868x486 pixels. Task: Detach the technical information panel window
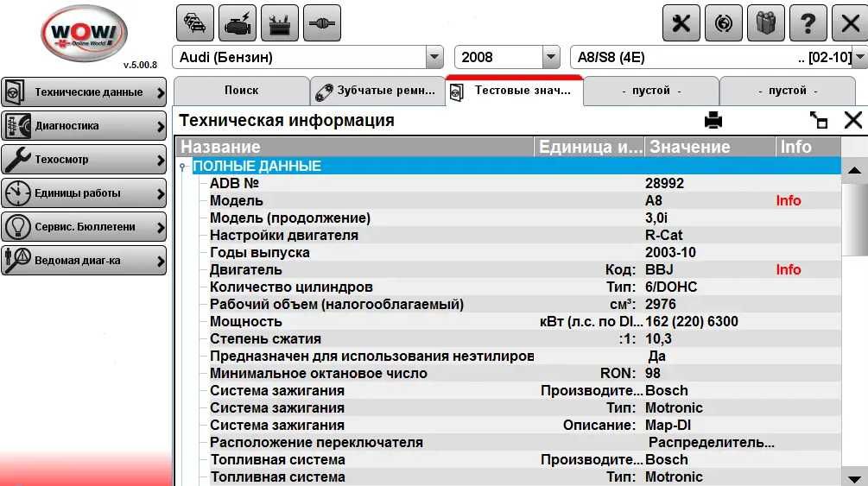coord(818,120)
